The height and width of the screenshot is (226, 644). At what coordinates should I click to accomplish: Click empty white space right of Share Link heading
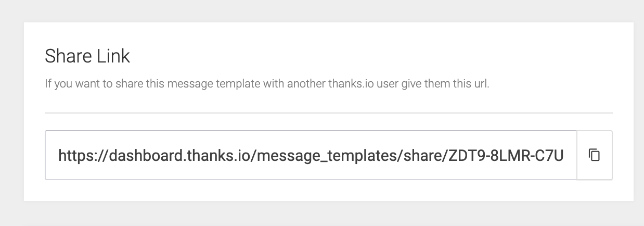point(364,56)
